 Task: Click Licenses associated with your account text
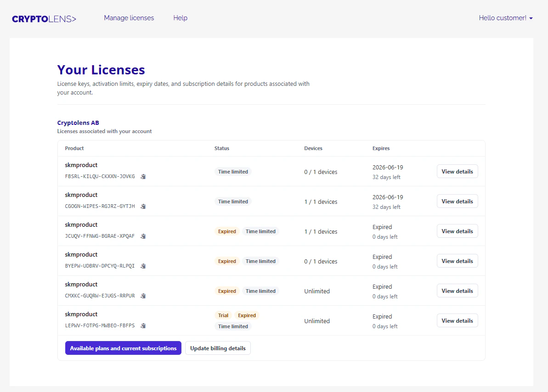click(104, 131)
